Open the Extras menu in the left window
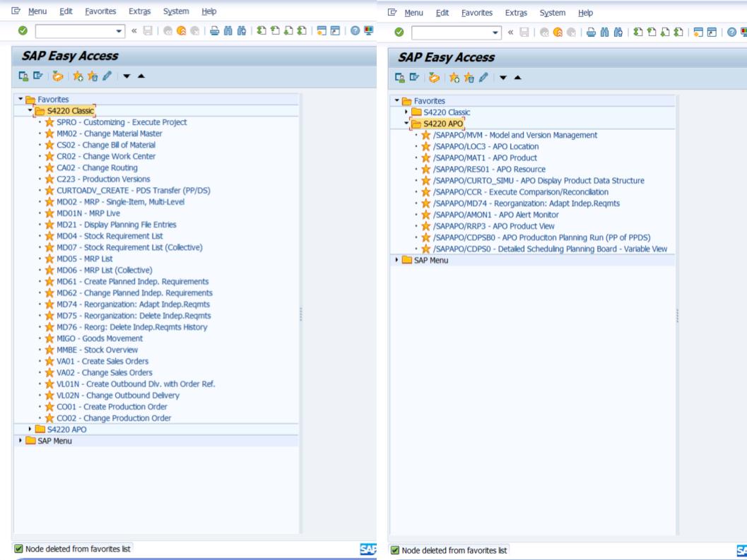 pos(140,11)
